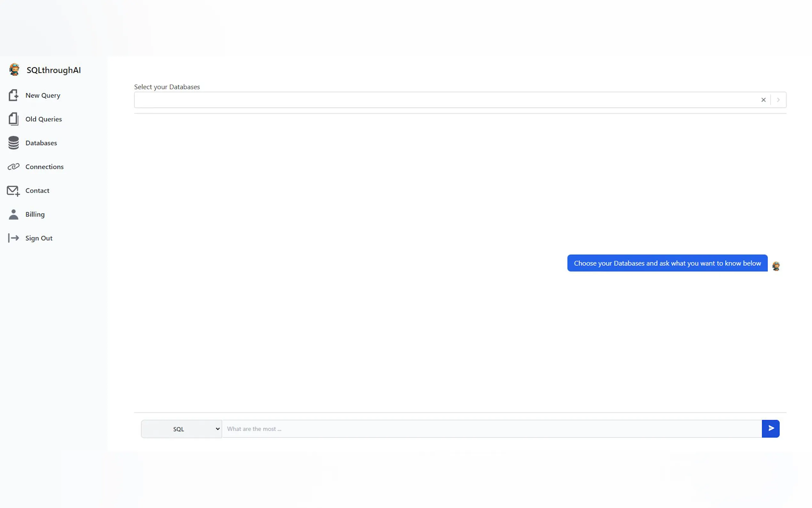Open the Billing page label

[x=35, y=214]
